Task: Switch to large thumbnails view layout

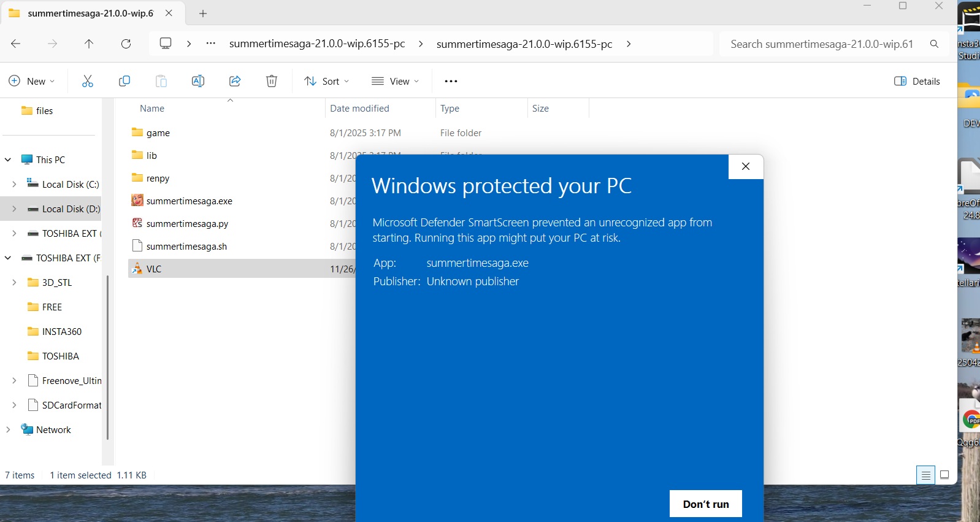Action: (944, 475)
